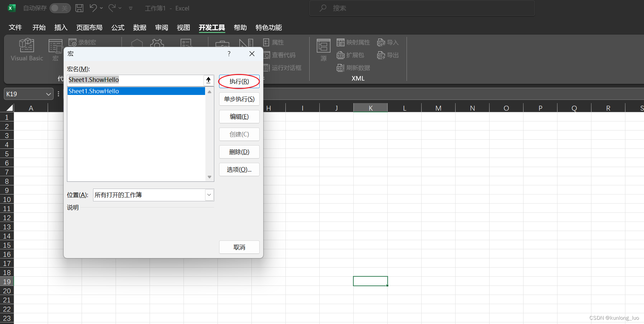
Task: Click the macro list scroll-down arrow
Action: [x=209, y=177]
